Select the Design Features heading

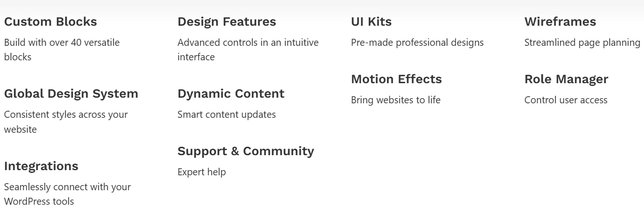point(227,21)
